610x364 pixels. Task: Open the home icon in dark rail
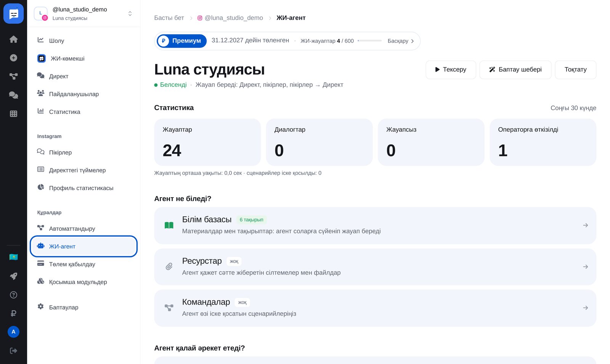tap(13, 39)
